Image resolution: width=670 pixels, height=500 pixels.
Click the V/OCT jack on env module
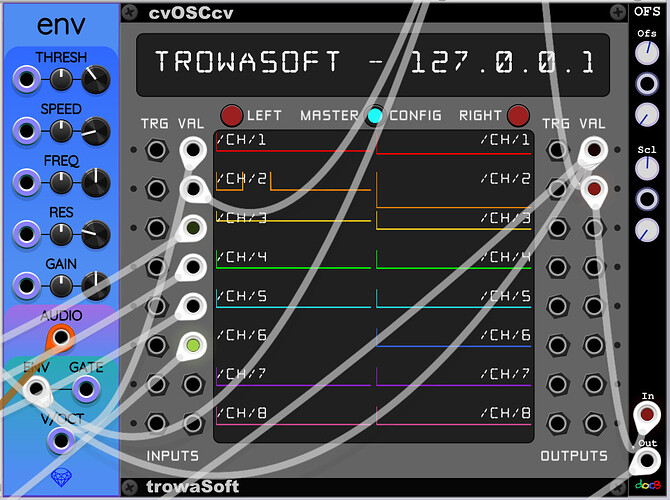pyautogui.click(x=61, y=441)
